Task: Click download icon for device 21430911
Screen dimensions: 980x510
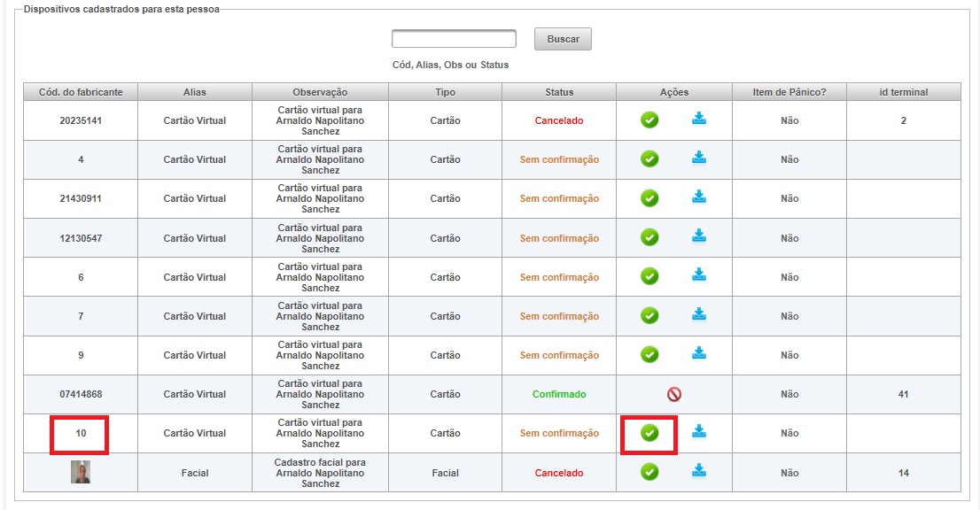Action: click(699, 197)
